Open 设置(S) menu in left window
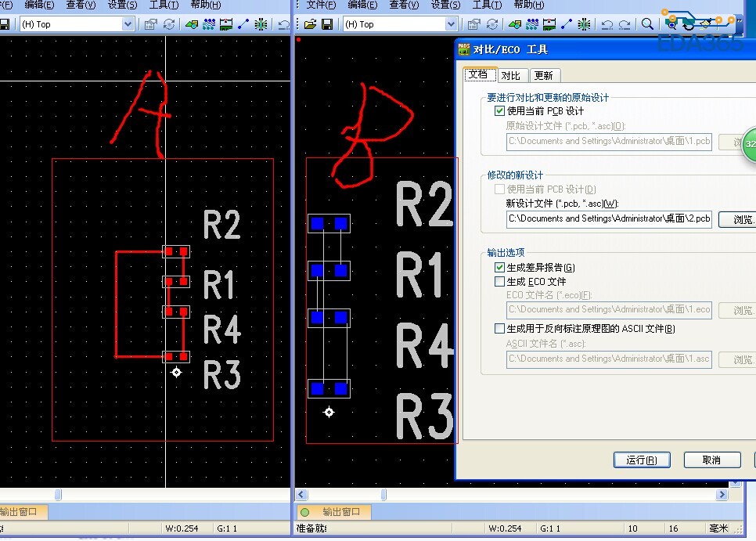Viewport: 756px width, 541px height. [122, 5]
